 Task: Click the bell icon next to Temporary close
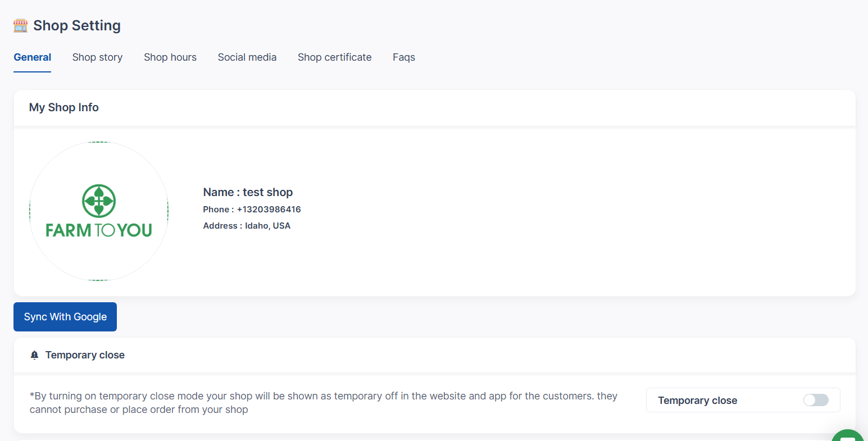34,355
